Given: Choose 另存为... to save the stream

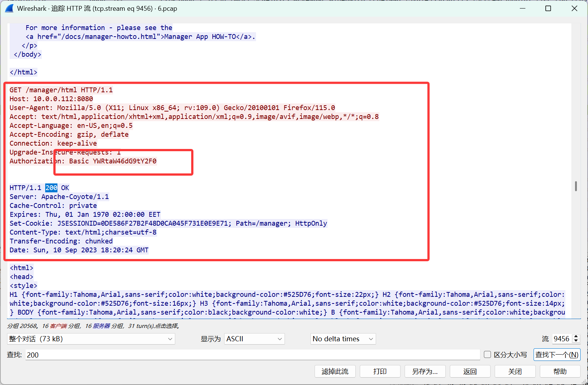Looking at the screenshot, I should click(x=425, y=371).
